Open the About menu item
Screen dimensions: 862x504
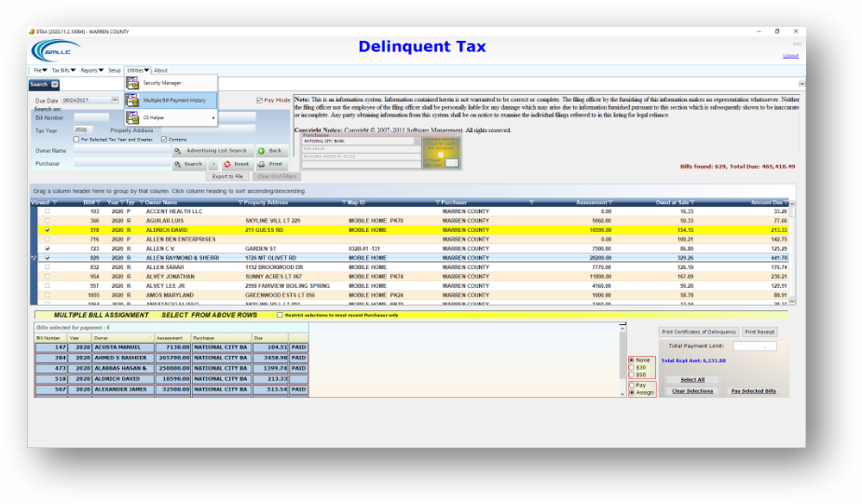[160, 70]
